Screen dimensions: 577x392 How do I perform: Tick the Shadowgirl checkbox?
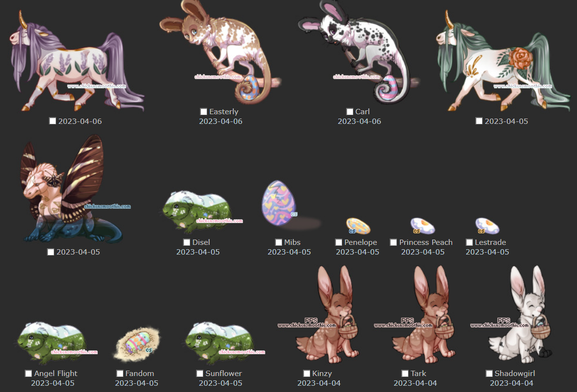pyautogui.click(x=489, y=373)
